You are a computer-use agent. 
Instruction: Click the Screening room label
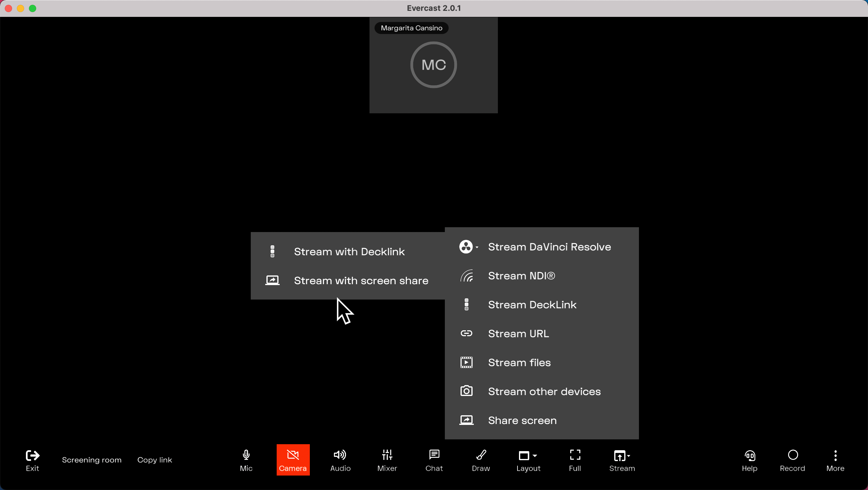click(92, 460)
